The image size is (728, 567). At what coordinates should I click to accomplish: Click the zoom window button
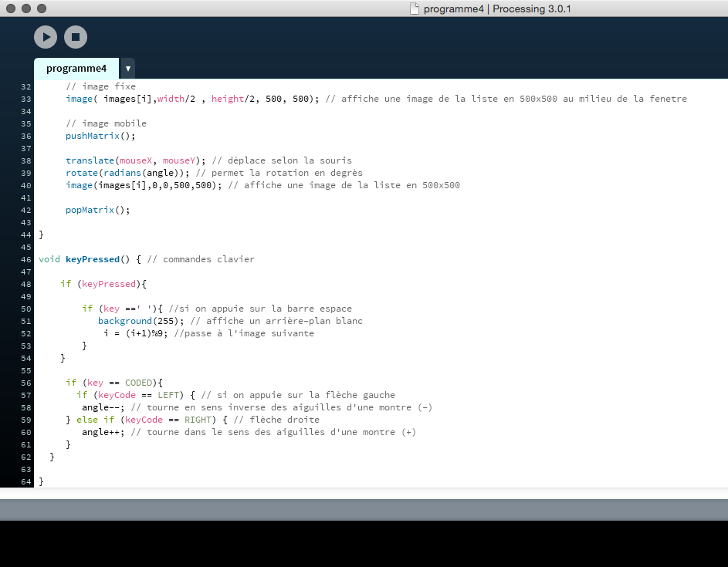(x=42, y=8)
